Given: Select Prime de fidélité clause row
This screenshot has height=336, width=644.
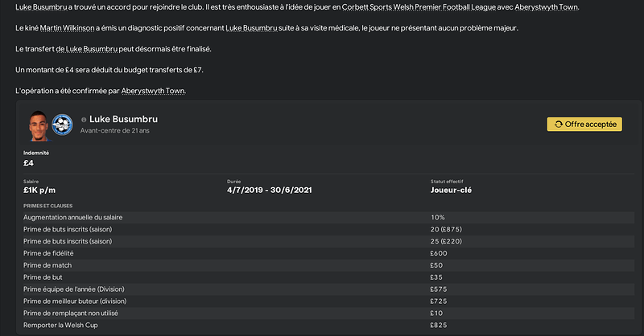Looking at the screenshot, I should coord(328,253).
